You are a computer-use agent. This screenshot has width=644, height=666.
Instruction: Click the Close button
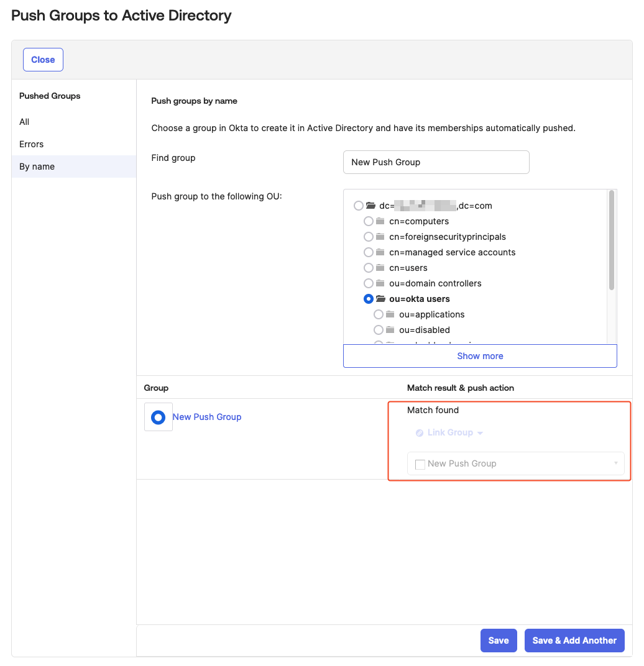pos(43,60)
